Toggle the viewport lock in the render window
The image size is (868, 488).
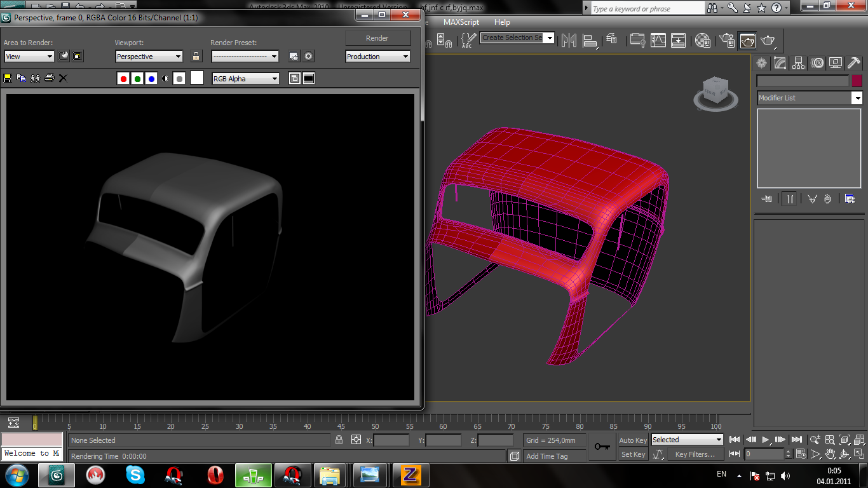coord(196,57)
